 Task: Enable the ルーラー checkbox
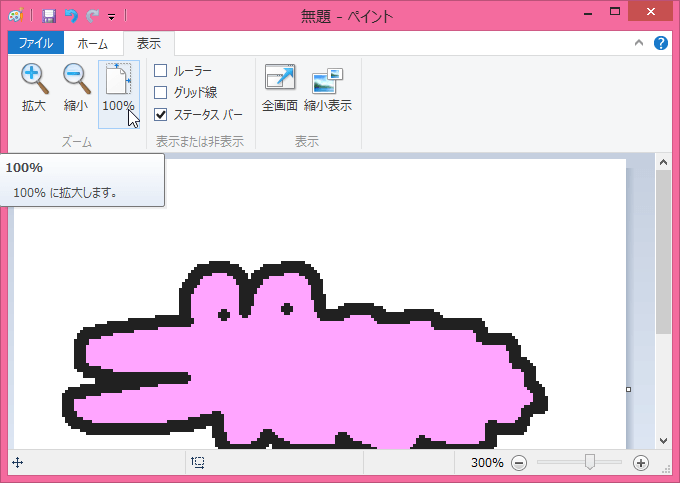pyautogui.click(x=160, y=70)
